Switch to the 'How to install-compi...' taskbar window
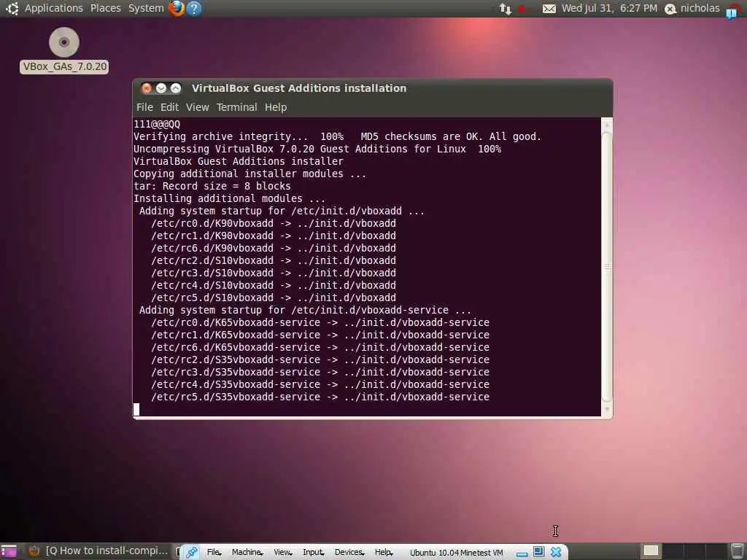The width and height of the screenshot is (747, 560). [x=99, y=551]
